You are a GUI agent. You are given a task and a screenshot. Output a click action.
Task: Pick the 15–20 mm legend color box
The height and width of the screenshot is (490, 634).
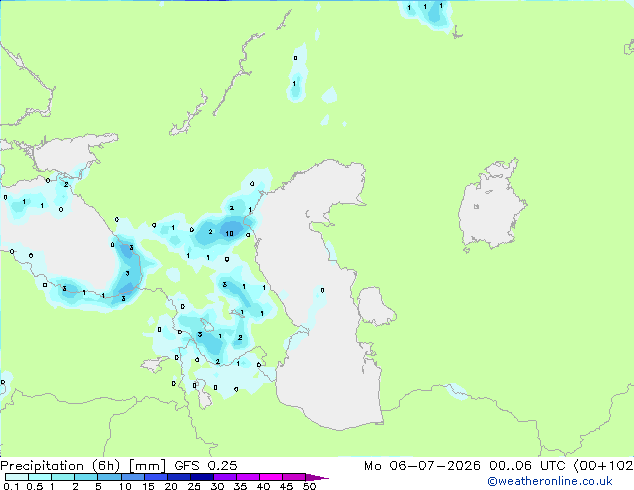(155, 477)
